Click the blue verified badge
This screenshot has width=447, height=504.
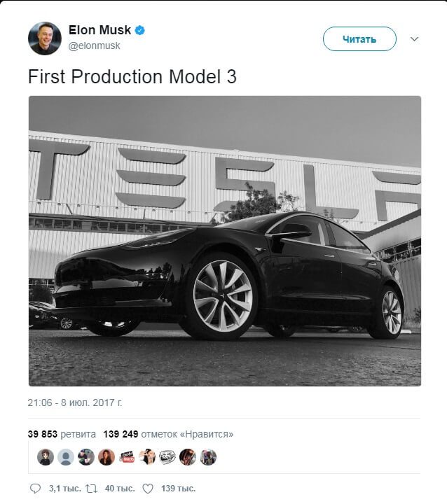tap(140, 31)
